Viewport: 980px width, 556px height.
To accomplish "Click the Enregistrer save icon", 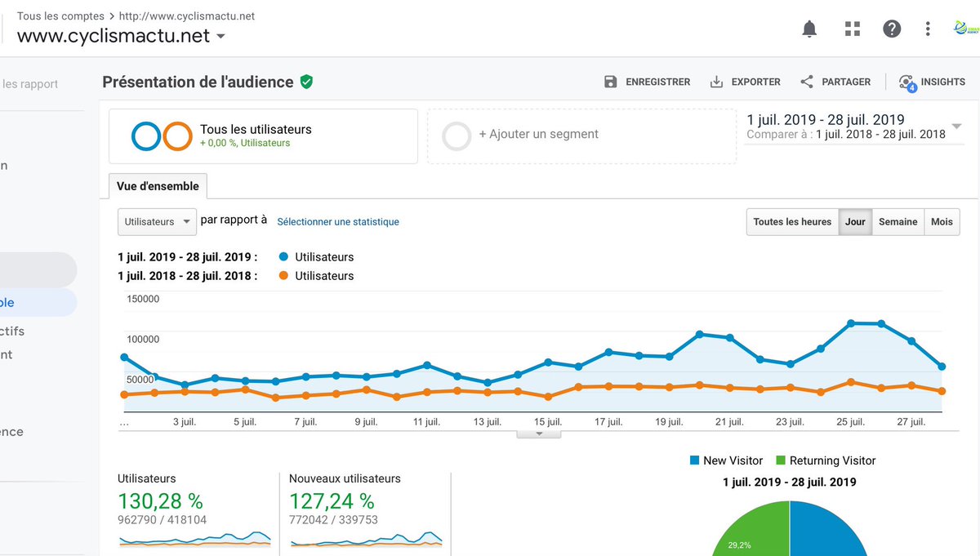I will click(610, 82).
